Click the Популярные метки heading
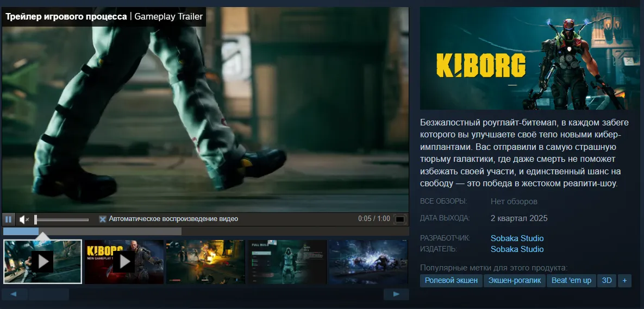The image size is (644, 309). [x=493, y=268]
